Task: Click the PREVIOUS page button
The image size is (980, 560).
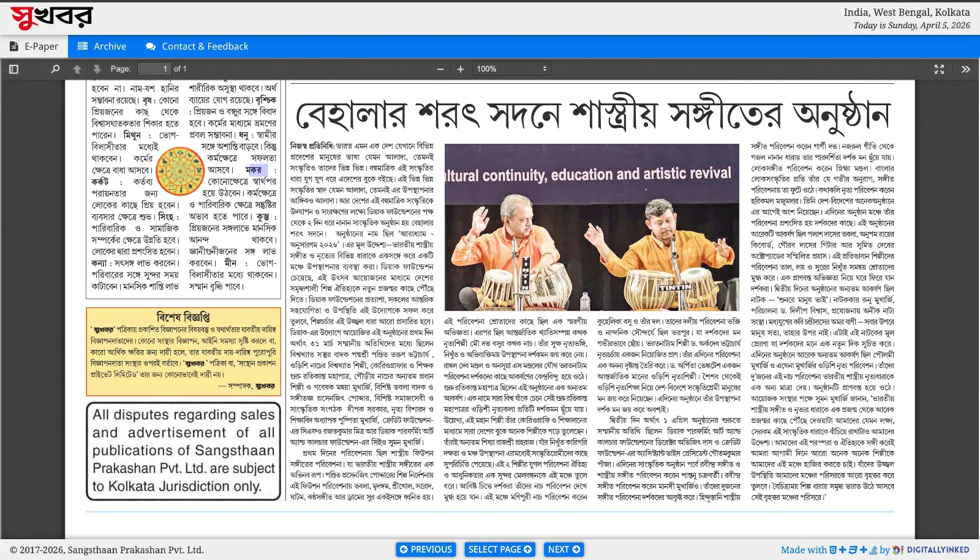Action: click(x=426, y=550)
